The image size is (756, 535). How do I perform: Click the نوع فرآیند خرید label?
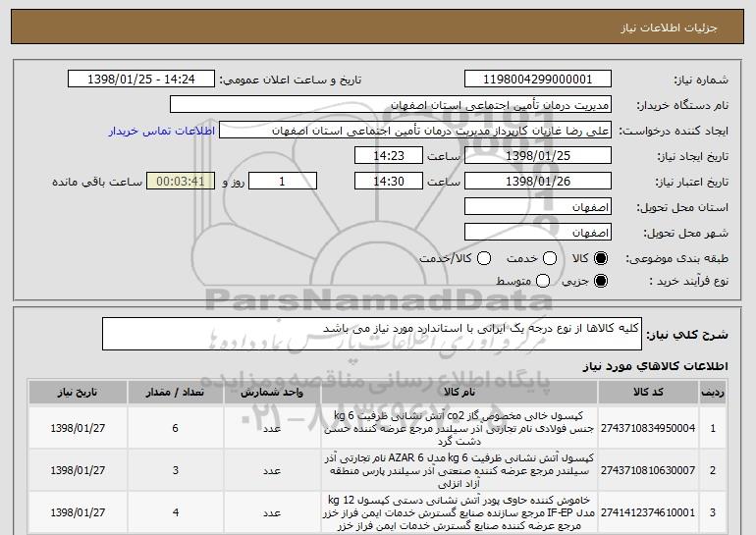point(688,281)
